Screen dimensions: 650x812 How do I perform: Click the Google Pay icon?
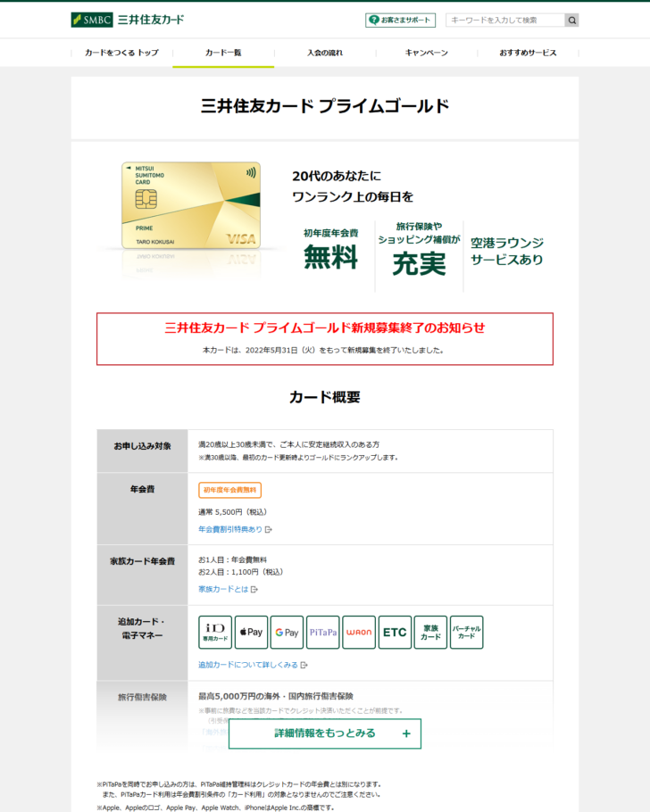287,633
